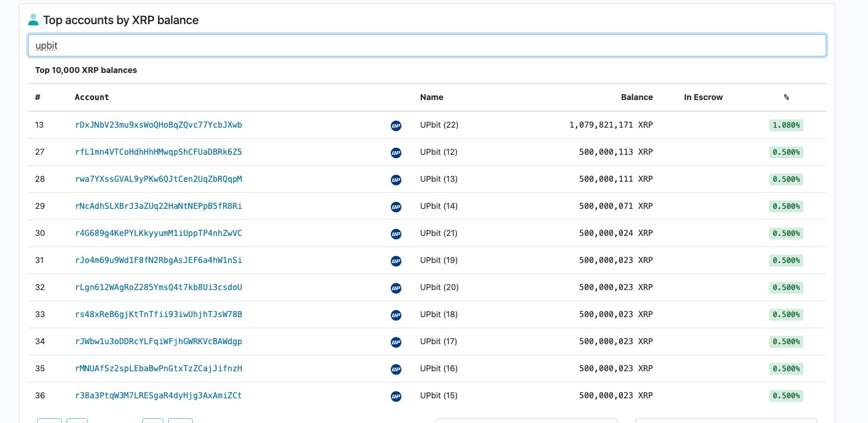Viewport: 868px width, 423px height.
Task: Click rank number 13 in first row
Action: [x=39, y=125]
